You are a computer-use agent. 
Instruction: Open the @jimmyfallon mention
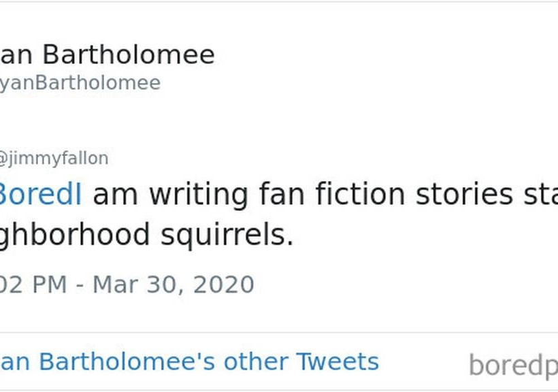pos(54,159)
